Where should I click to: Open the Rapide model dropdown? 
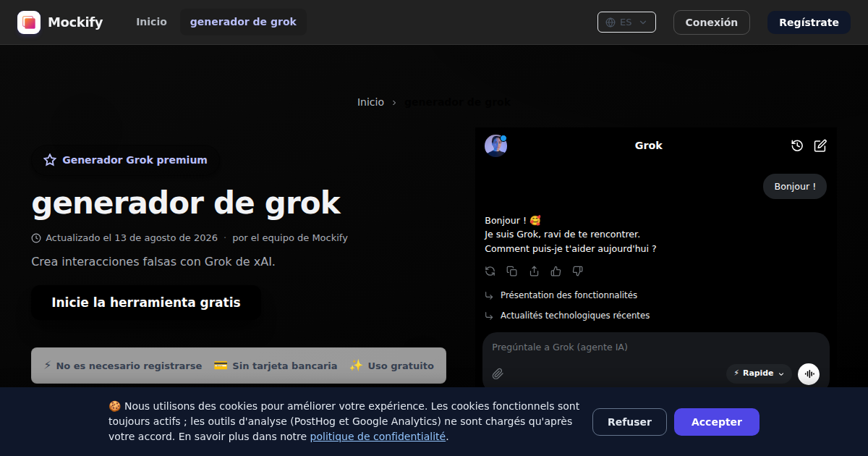759,373
